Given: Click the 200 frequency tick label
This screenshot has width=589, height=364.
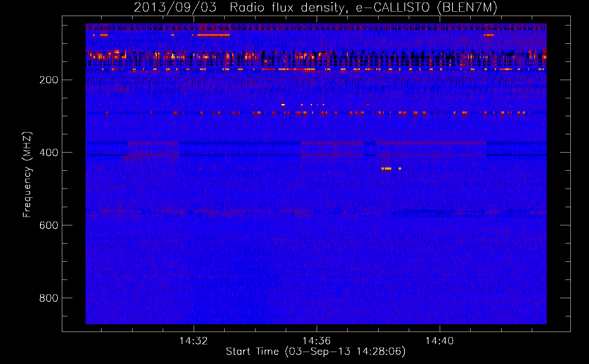Looking at the screenshot, I should point(49,80).
